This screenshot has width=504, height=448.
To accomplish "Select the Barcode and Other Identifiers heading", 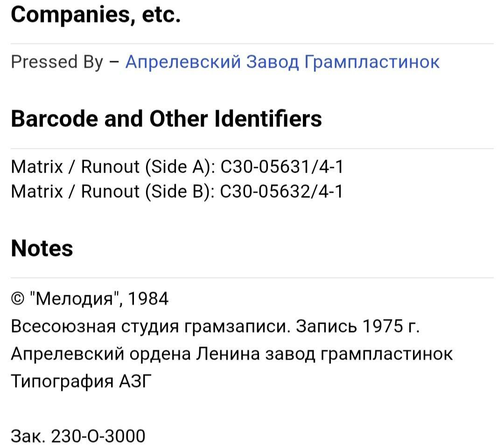I will click(166, 119).
